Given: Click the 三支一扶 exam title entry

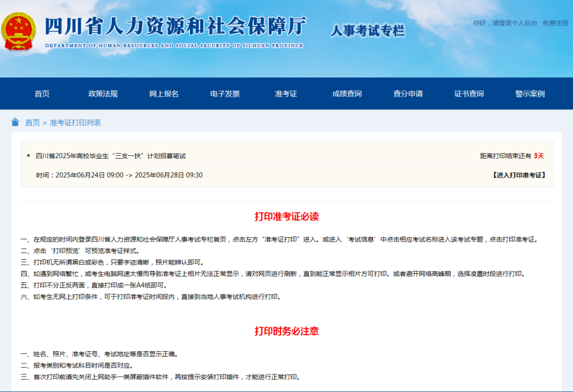Looking at the screenshot, I should coord(110,156).
